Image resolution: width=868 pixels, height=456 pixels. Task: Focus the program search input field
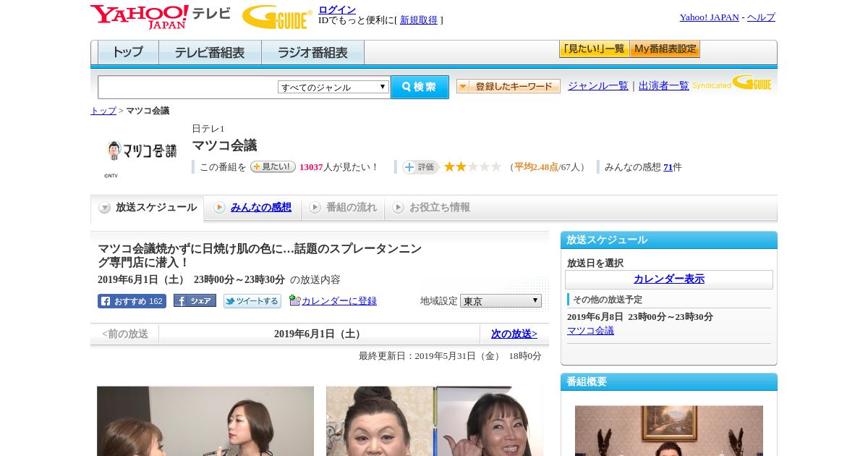click(x=188, y=88)
